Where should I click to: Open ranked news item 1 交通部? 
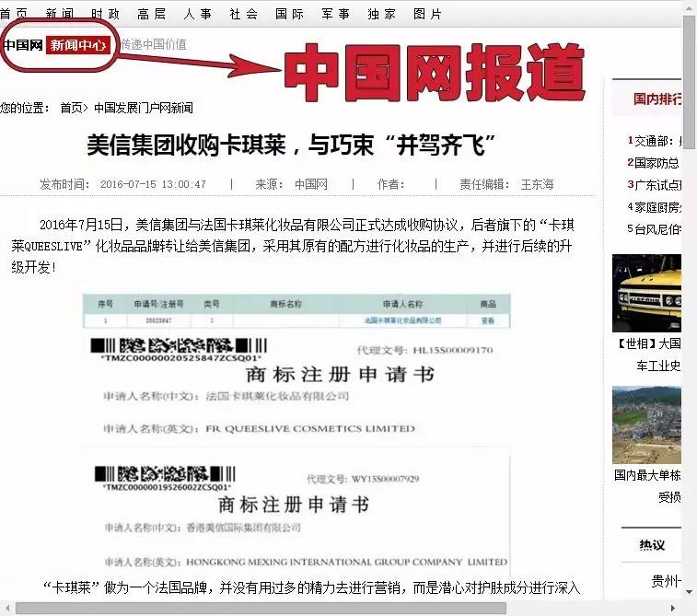(654, 141)
